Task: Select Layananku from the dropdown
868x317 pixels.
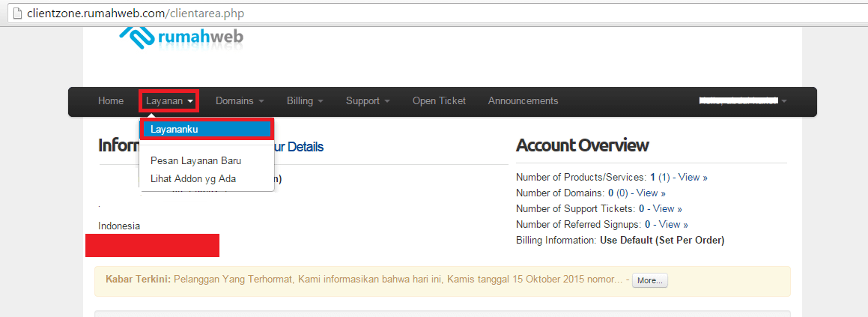Action: (207, 129)
